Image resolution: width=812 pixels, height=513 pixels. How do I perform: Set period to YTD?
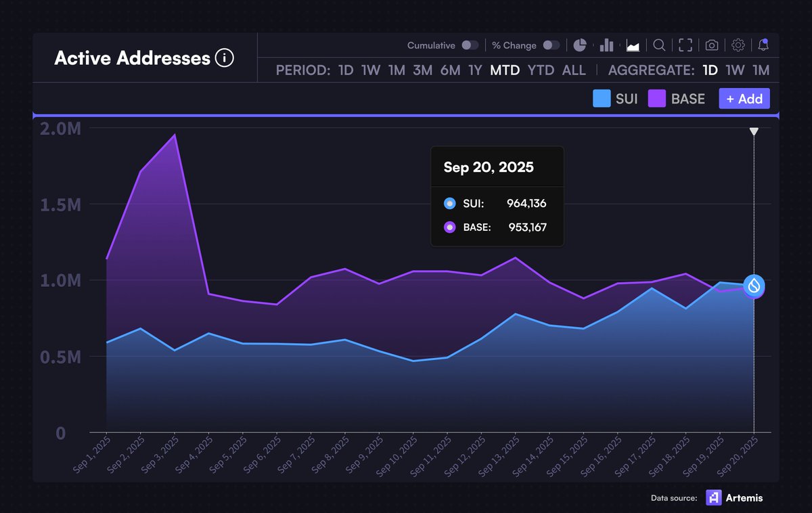541,70
